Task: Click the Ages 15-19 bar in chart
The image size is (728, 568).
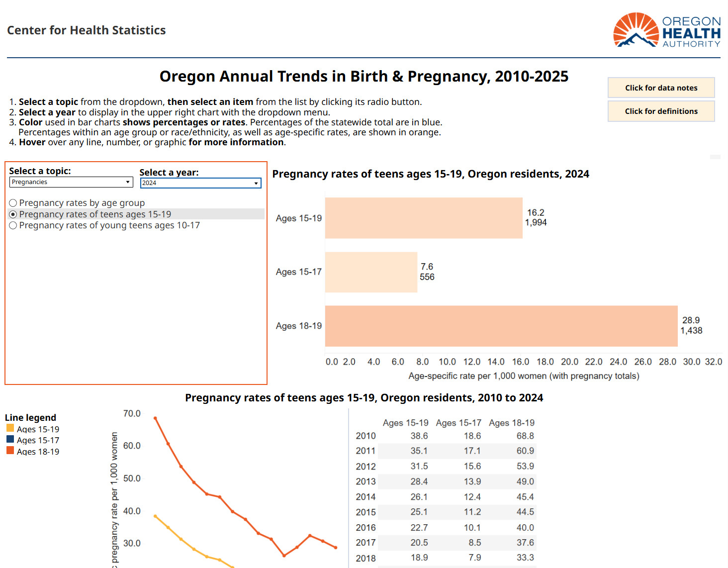Action: (x=424, y=218)
